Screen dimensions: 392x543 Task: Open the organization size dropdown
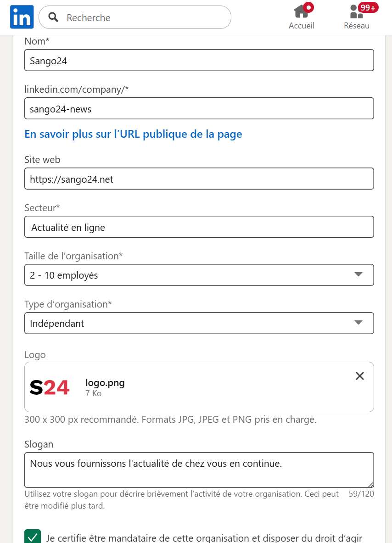[199, 274]
